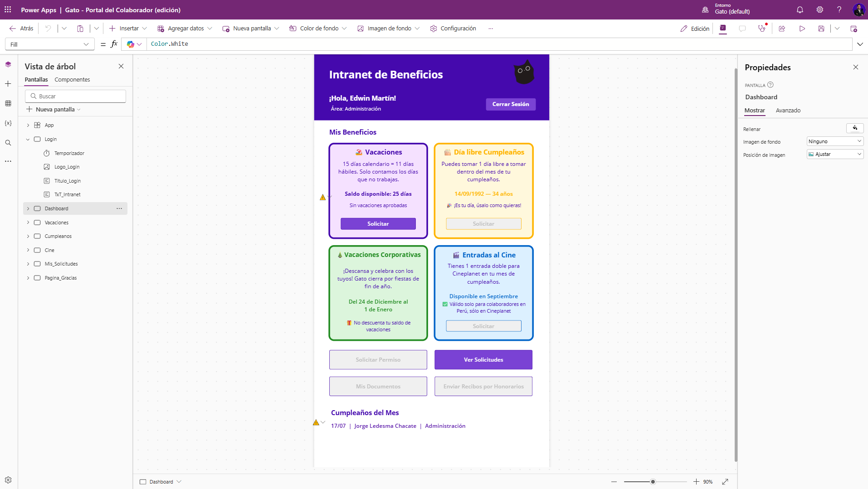Open the Agregar datos menu

point(185,28)
